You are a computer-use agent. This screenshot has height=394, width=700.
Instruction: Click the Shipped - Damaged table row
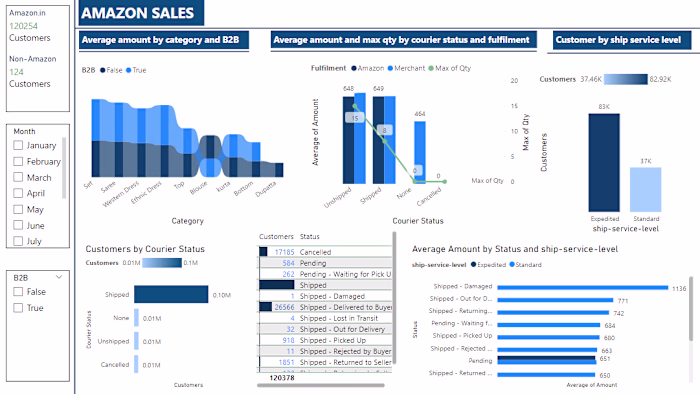click(x=325, y=296)
